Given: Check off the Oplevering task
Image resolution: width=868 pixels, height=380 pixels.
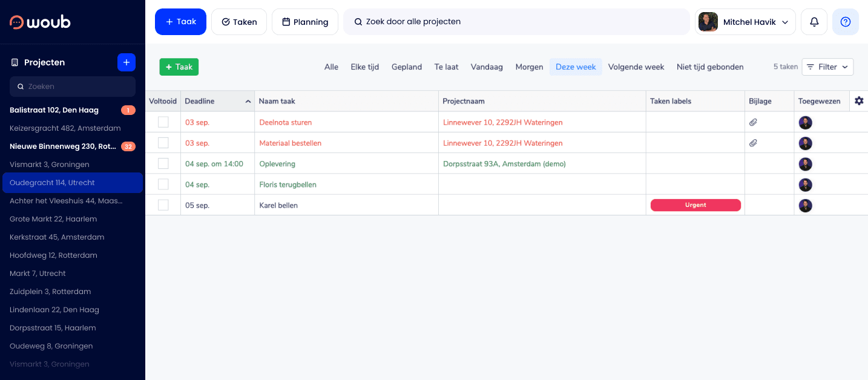Looking at the screenshot, I should (163, 163).
